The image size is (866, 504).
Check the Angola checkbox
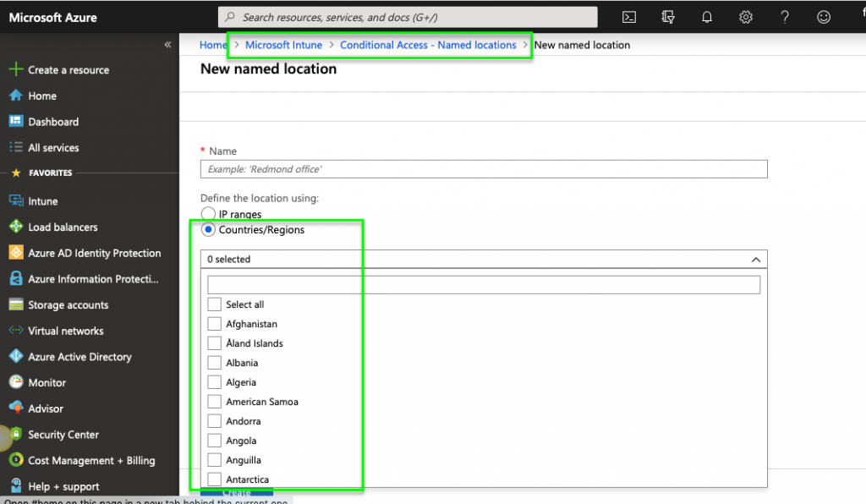[214, 441]
